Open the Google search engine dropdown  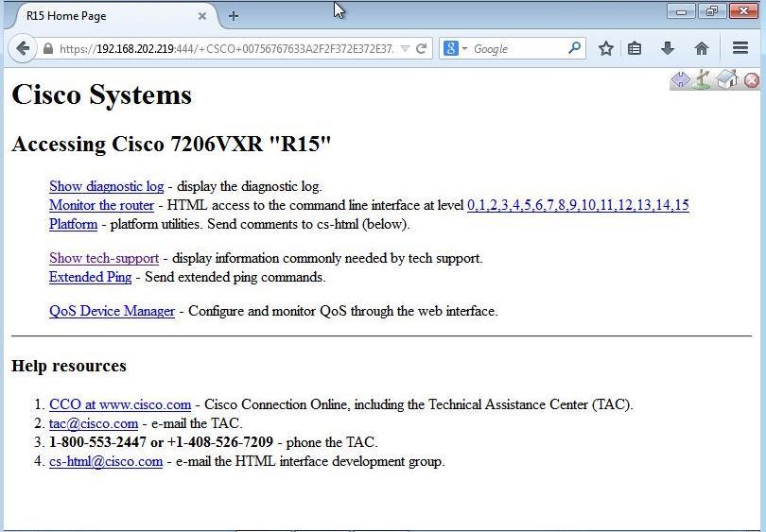click(x=455, y=48)
